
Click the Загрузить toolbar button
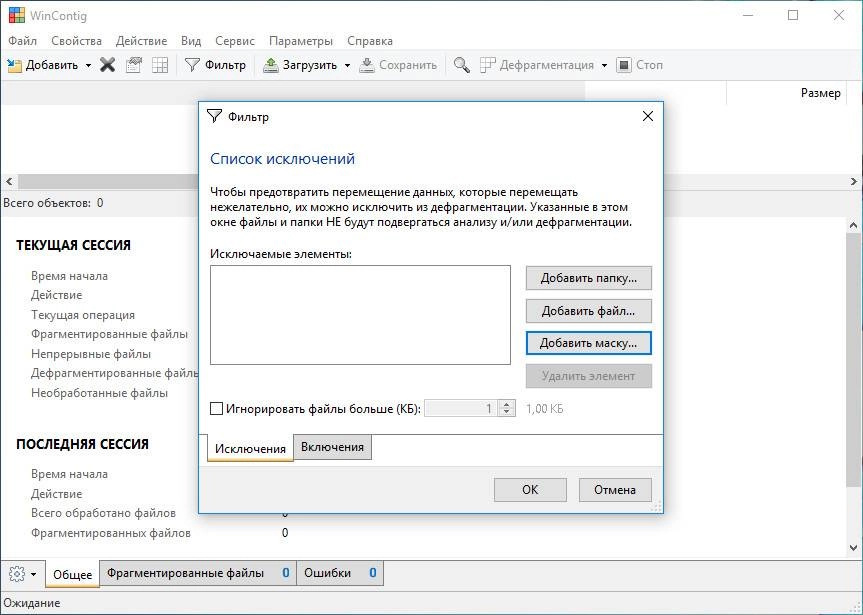[x=300, y=65]
